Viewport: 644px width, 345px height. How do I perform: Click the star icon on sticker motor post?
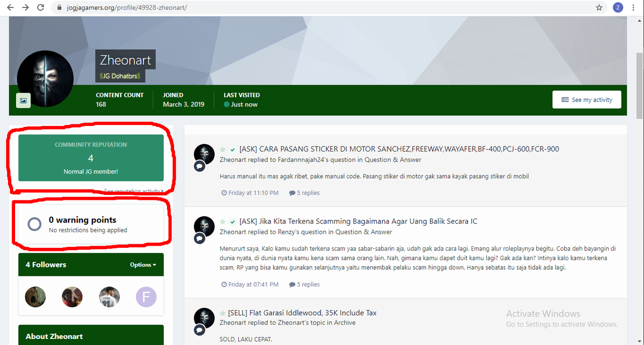223,150
